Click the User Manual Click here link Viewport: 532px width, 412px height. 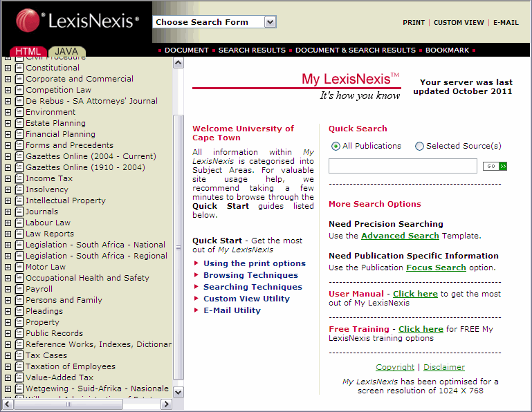(415, 294)
